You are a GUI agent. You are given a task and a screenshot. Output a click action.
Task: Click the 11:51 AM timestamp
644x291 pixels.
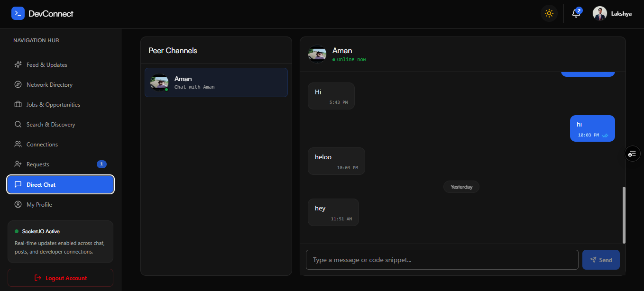341,219
